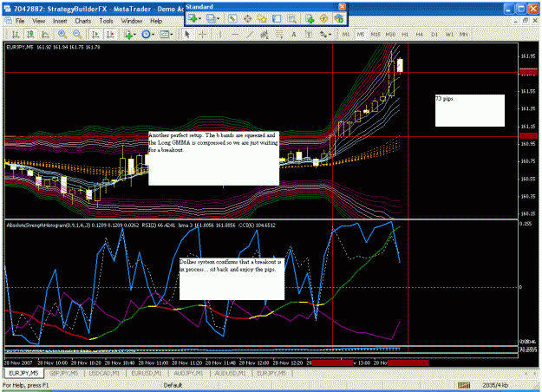542x392 pixels.
Task: Select the Trendline drawing tool
Action: point(250,34)
